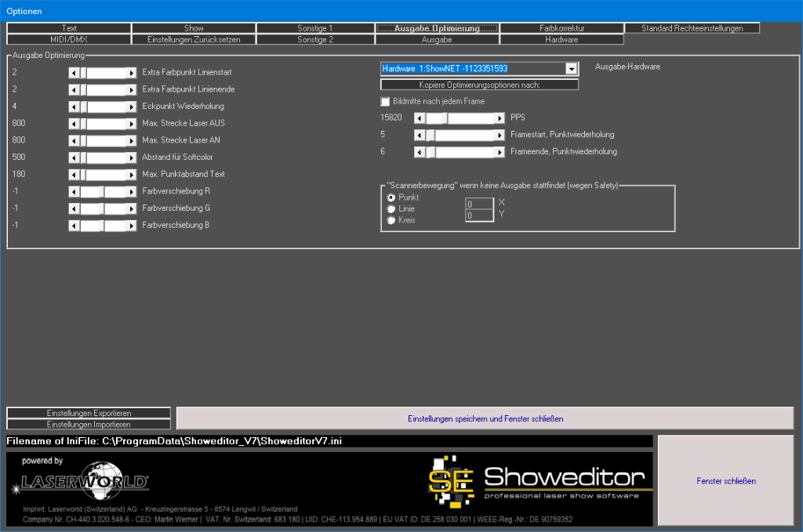803x532 pixels.
Task: Click left arrow of Extra Farbpunkt Linienstart
Action: [x=74, y=73]
